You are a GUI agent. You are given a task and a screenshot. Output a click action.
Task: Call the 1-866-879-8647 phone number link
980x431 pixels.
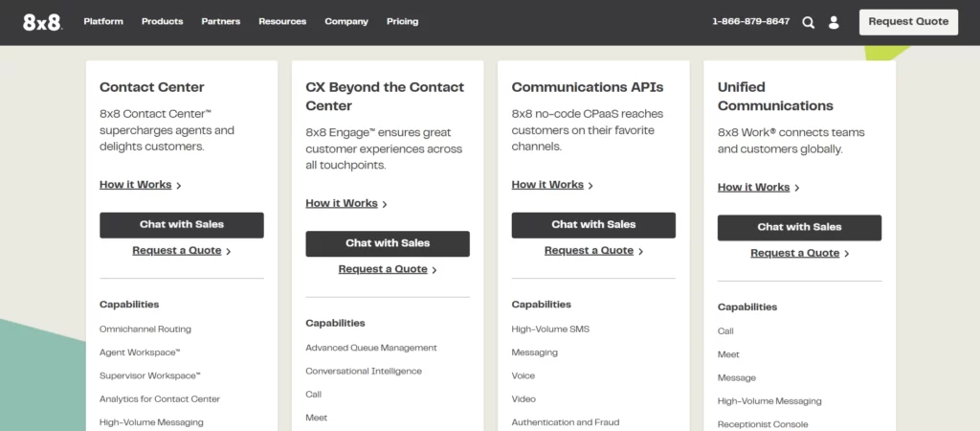pos(750,21)
